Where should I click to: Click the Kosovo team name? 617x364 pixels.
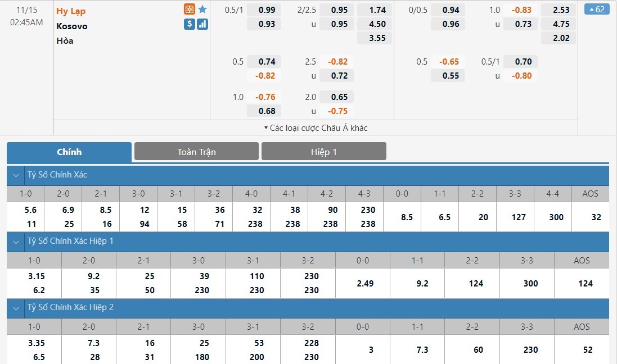pos(71,26)
